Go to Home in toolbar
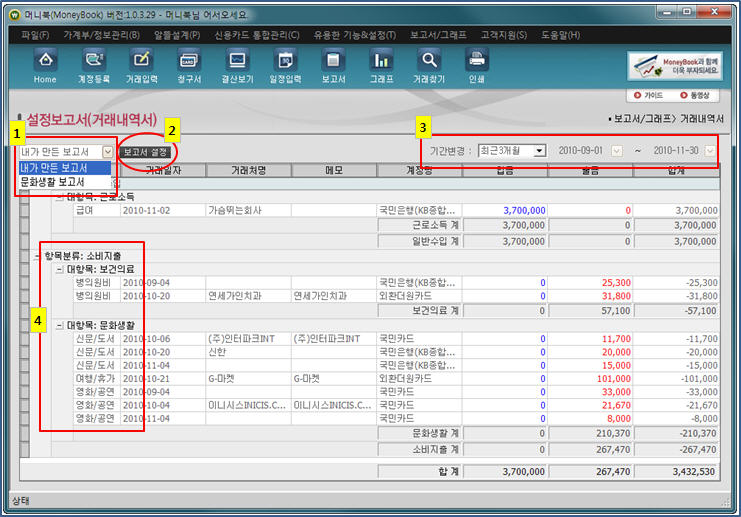 45,66
